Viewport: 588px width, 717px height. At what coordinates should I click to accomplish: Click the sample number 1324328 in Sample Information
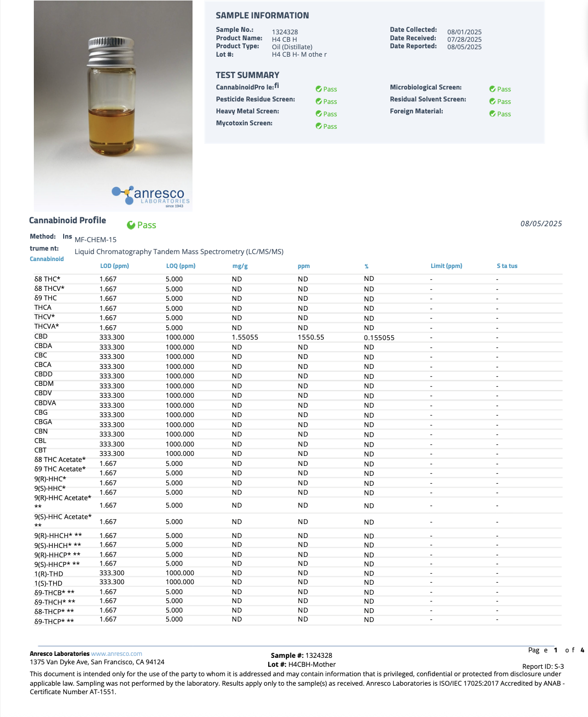click(x=285, y=32)
